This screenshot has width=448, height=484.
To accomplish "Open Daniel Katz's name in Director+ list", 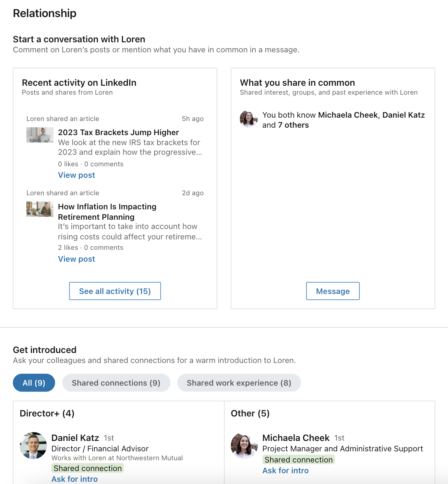I will pos(75,438).
